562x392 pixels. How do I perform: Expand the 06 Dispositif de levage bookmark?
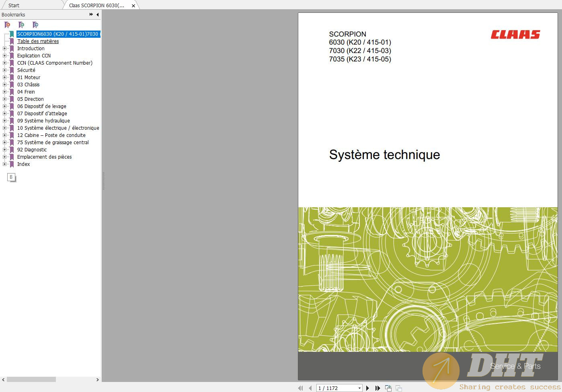(x=5, y=106)
